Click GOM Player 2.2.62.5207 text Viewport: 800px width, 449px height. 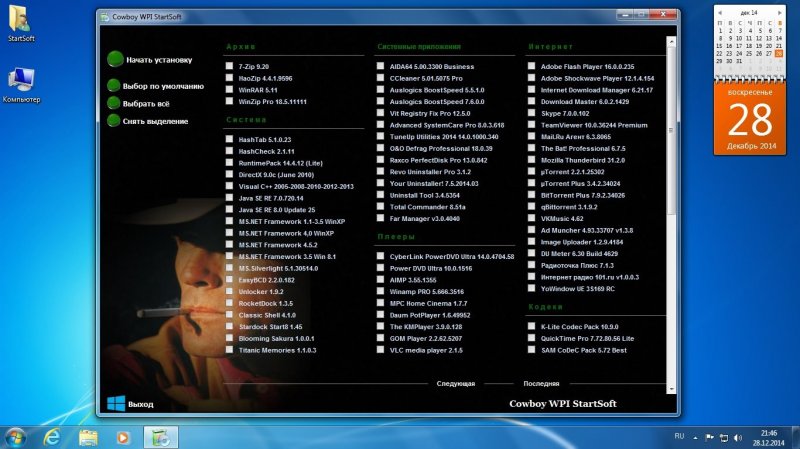(x=426, y=338)
